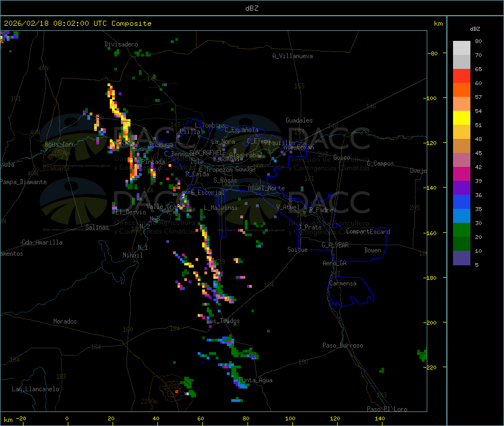The width and height of the screenshot is (504, 426).
Task: Click the Cda_Amarilla place label
Action: click(42, 242)
